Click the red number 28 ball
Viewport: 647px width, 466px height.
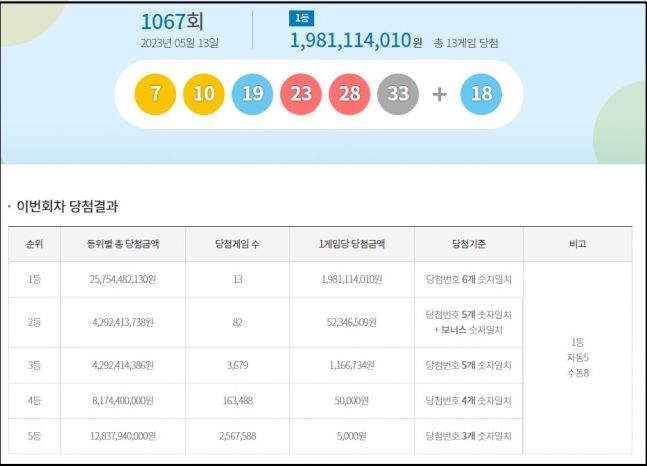tap(349, 95)
